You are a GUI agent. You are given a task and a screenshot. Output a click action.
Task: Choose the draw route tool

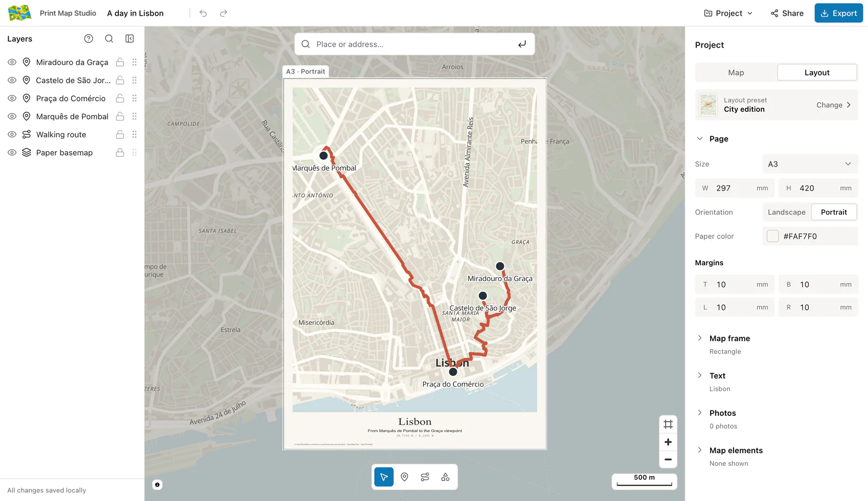(x=425, y=477)
